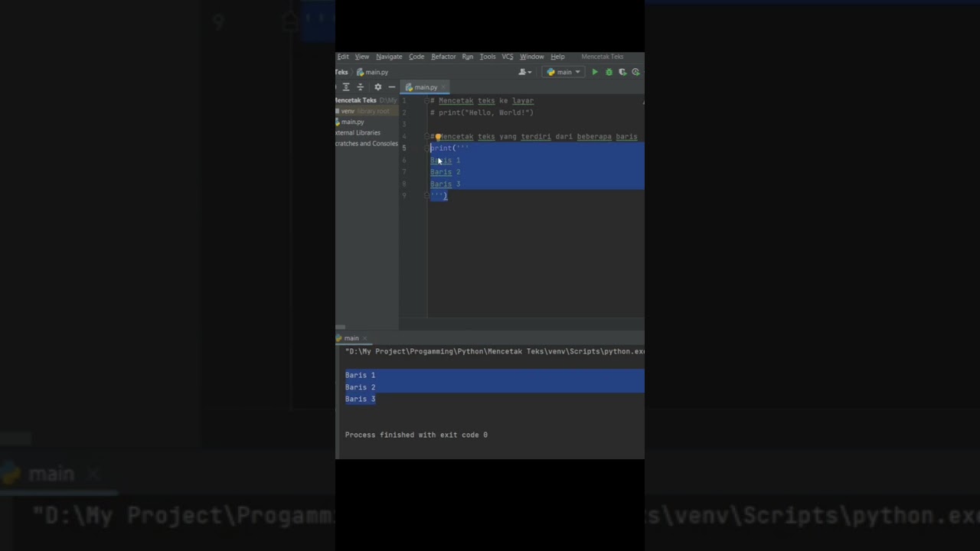Open the Navigate menu
980x551 pixels.
coord(389,57)
